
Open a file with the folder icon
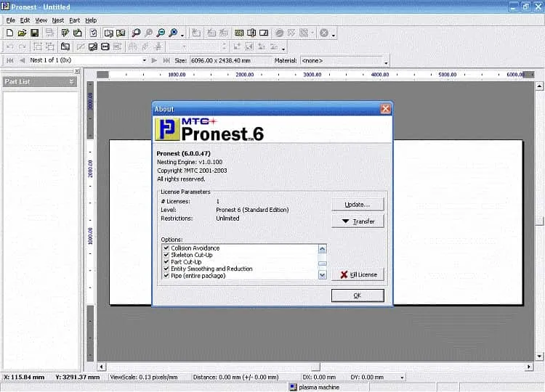point(22,33)
